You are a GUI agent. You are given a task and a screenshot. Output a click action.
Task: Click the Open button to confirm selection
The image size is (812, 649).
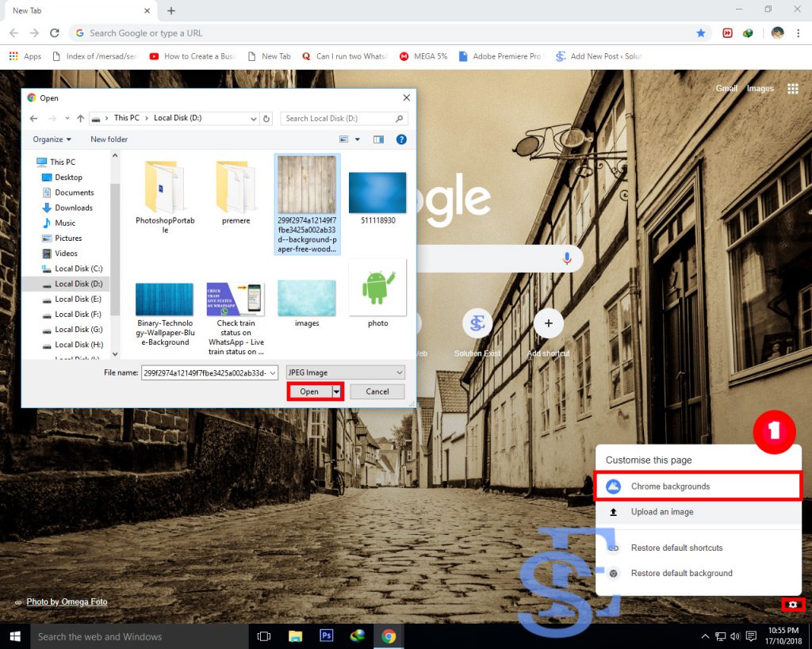click(309, 391)
